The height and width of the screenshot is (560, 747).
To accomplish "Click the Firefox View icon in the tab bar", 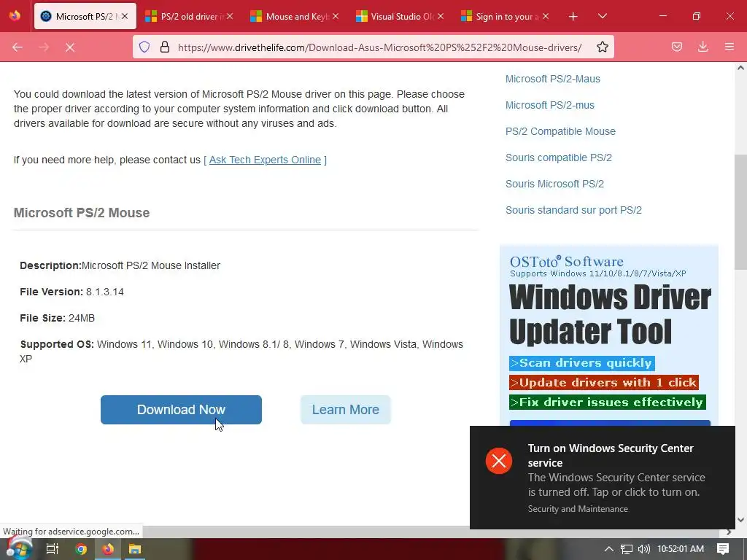I will [x=15, y=16].
